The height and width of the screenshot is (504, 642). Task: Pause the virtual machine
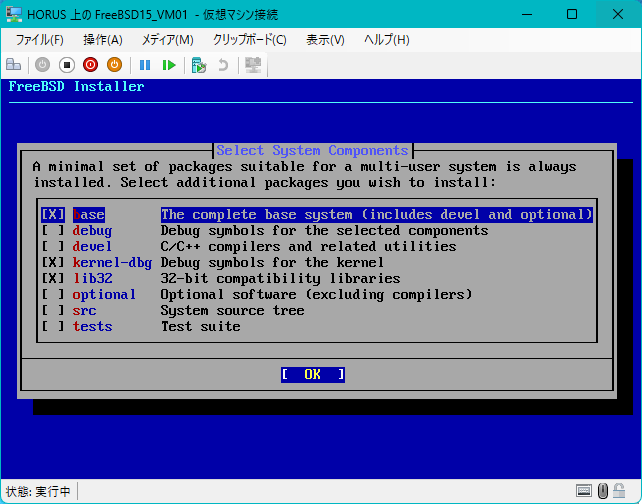145,65
